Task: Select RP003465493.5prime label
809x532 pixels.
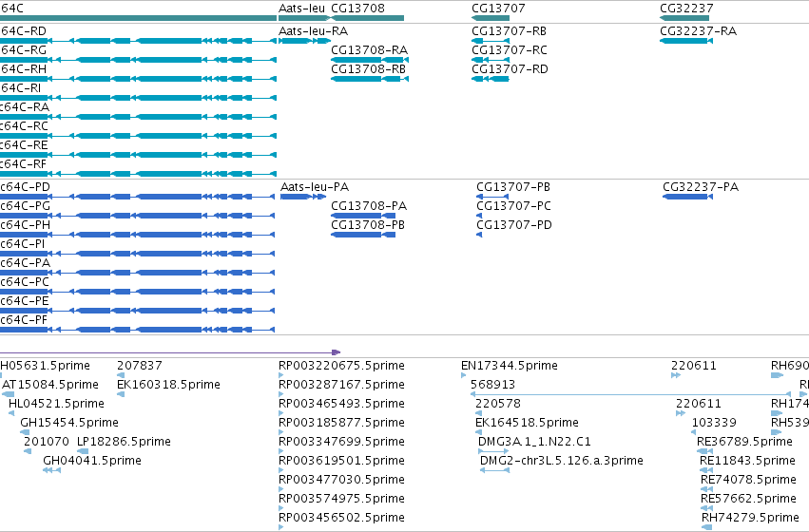Action: [x=341, y=403]
